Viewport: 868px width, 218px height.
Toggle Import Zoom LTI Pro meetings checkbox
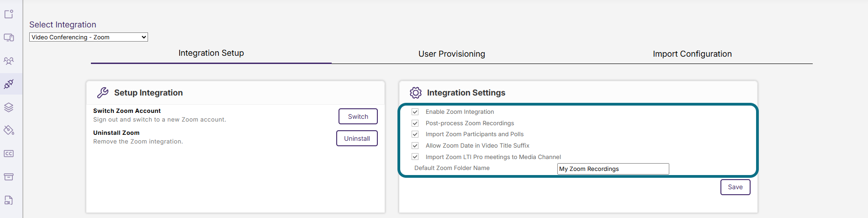[415, 157]
